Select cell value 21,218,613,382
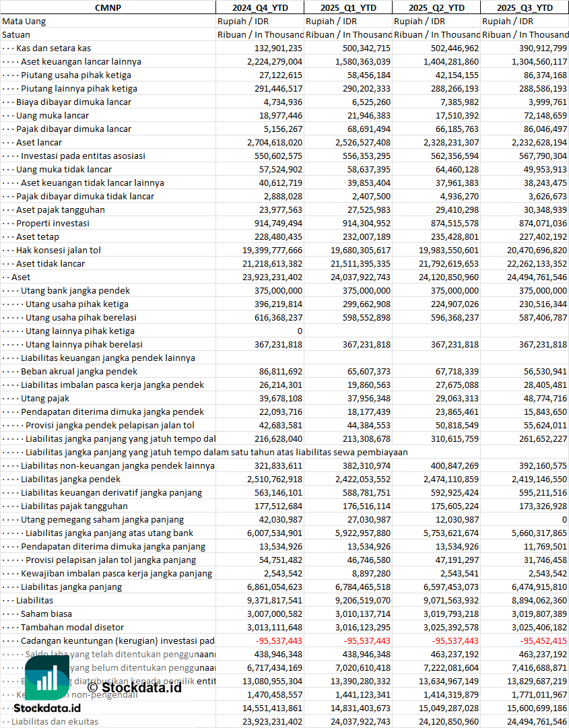 tap(273, 264)
